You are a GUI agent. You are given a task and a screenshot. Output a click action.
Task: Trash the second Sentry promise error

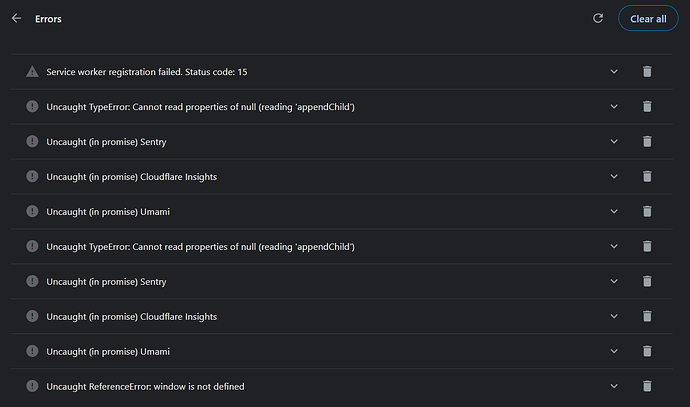click(x=647, y=281)
